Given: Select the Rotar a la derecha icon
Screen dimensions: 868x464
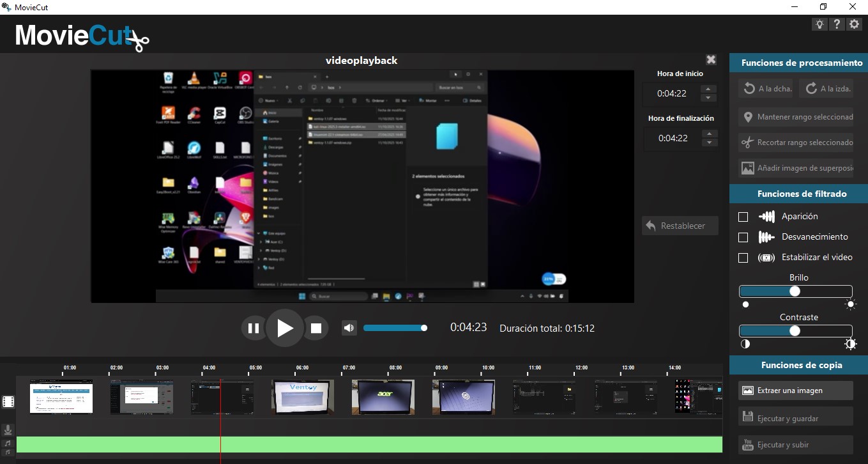Looking at the screenshot, I should [x=749, y=88].
